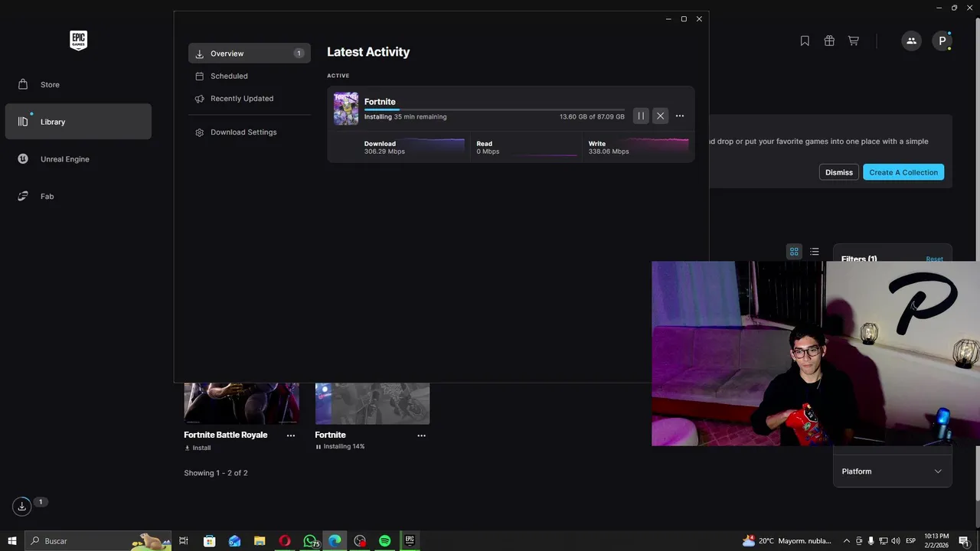Open the profile avatar P menu

[x=942, y=41]
